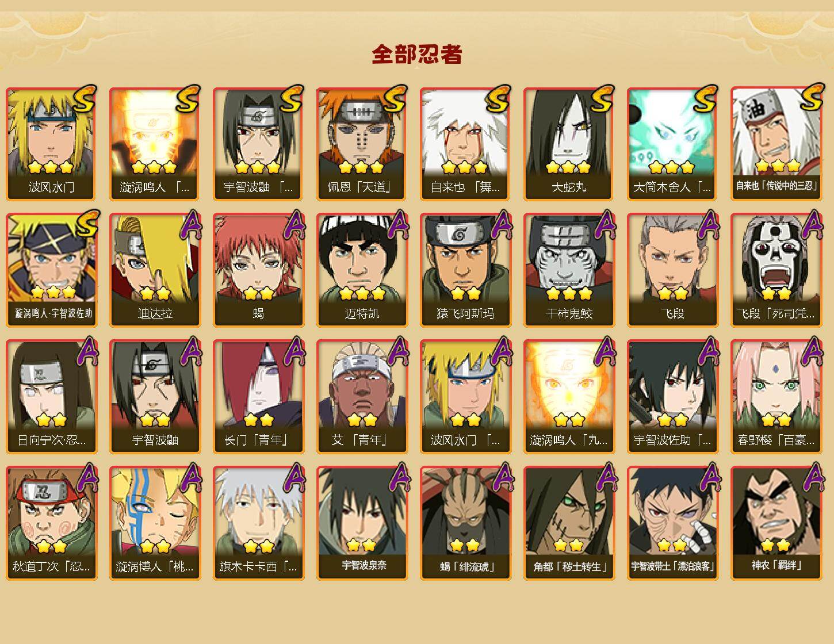The width and height of the screenshot is (834, 644).
Task: Open the 长门「青年」 ninja card
Action: coord(258,397)
